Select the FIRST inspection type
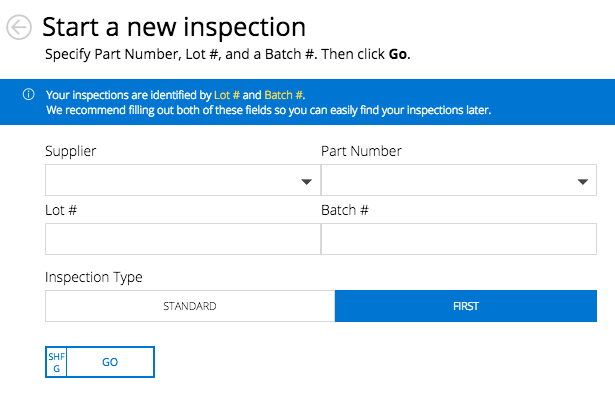The height and width of the screenshot is (410, 615). click(465, 306)
